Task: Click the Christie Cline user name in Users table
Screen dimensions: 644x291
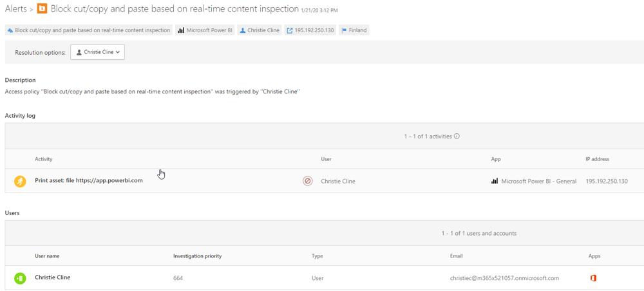Action: (x=53, y=277)
